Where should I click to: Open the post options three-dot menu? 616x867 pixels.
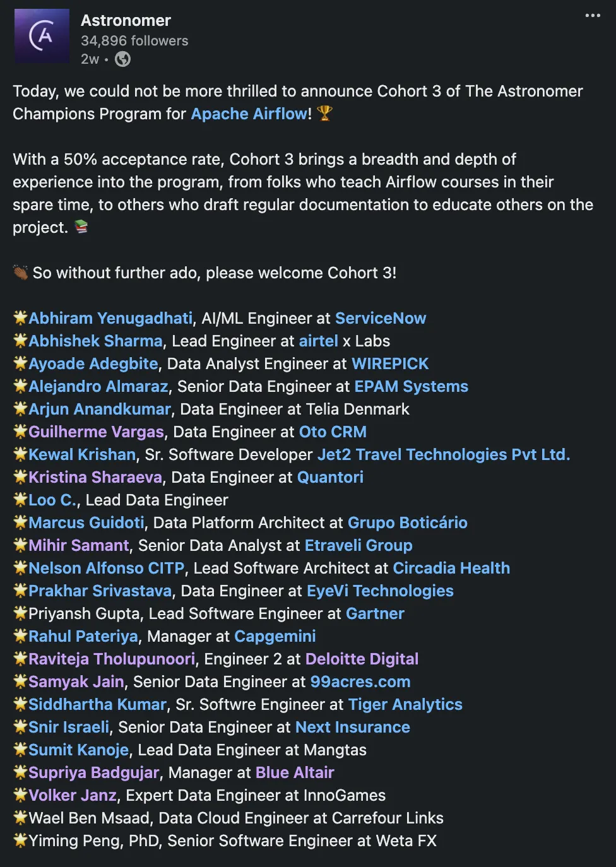tap(592, 16)
